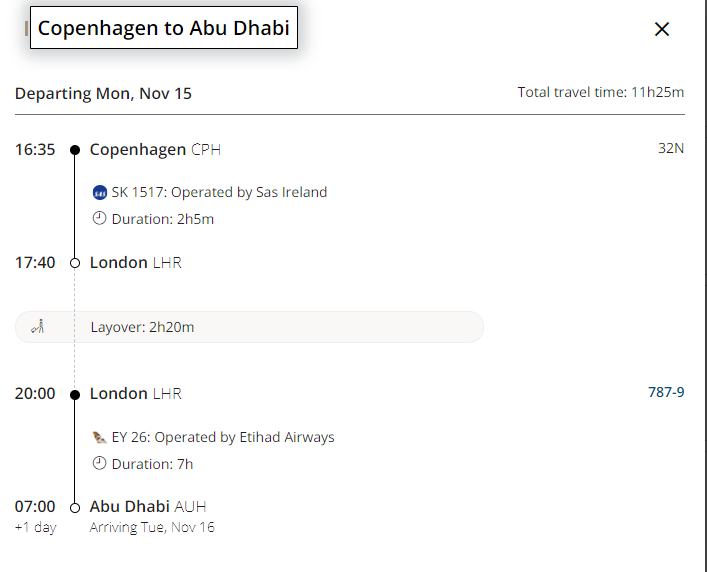Select the Copenhagen to Abu Dhabi title

[163, 28]
